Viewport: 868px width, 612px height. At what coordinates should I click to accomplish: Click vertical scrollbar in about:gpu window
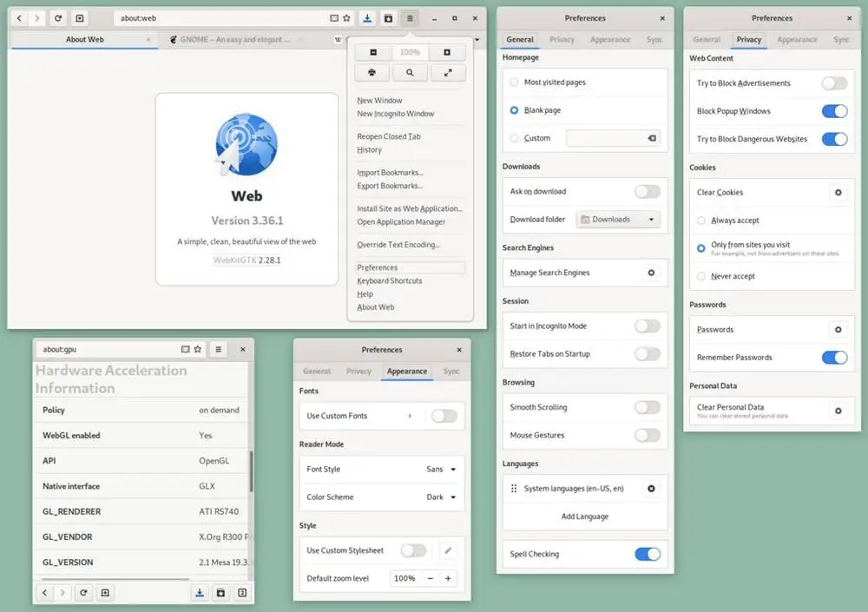(x=252, y=471)
